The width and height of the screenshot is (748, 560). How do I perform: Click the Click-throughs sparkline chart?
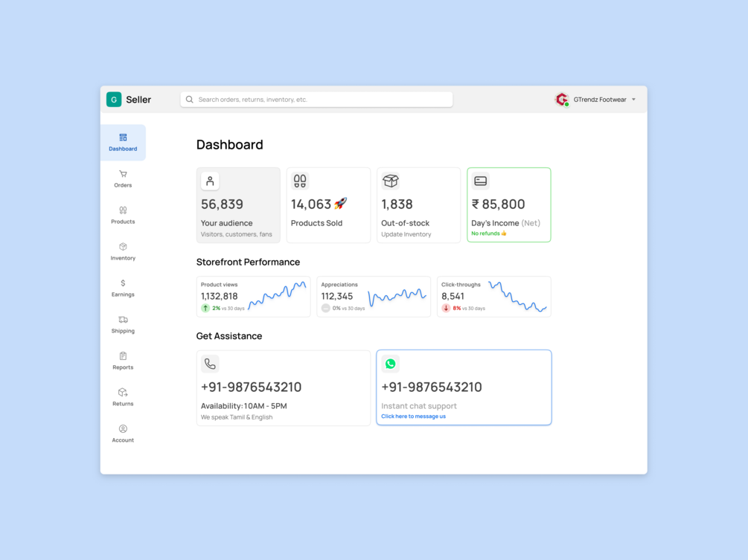517,297
